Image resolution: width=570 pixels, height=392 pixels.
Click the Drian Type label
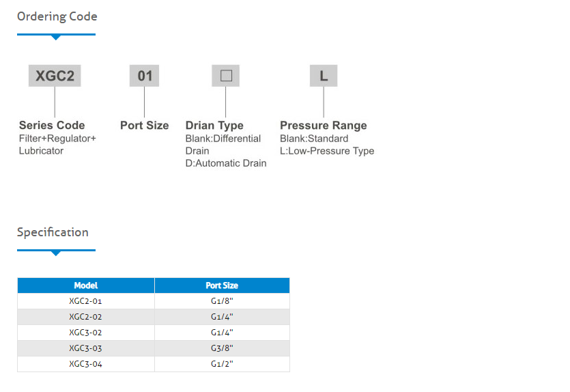(x=214, y=126)
